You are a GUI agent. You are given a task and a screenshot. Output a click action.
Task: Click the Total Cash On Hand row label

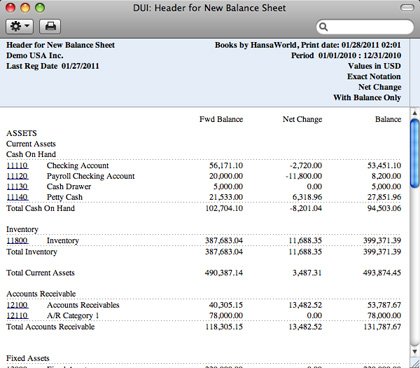tap(40, 208)
